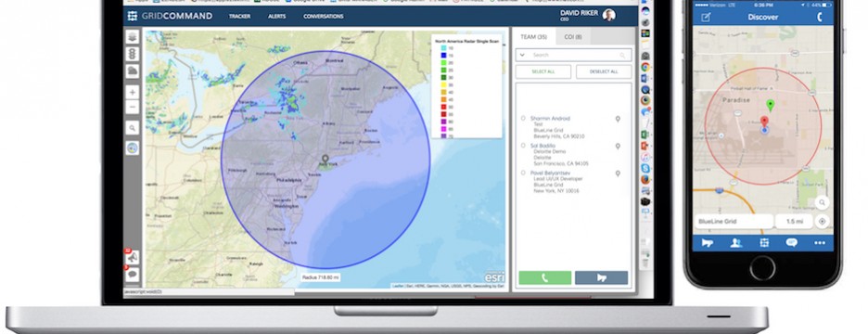Expand the team search filter chevron
This screenshot has width=868, height=334.
coord(522,55)
